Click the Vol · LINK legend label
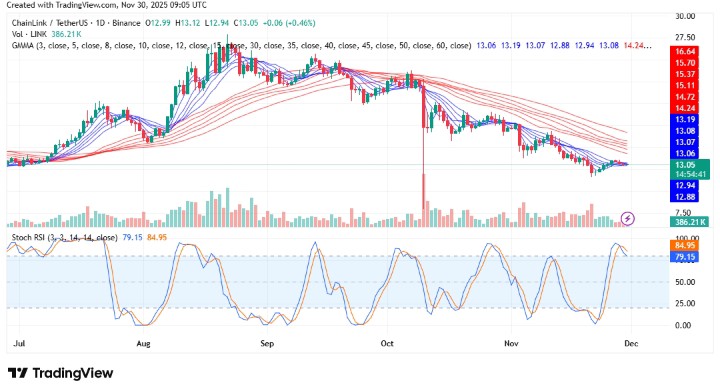 pos(30,34)
